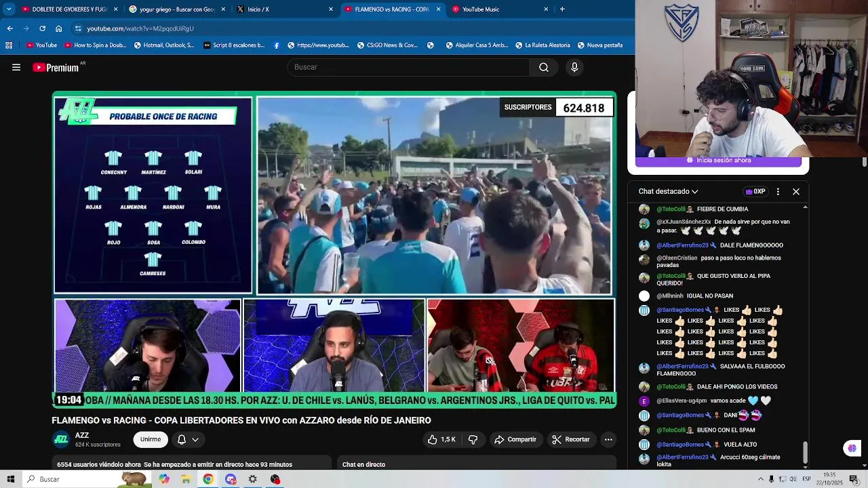Viewport: 868px width, 488px height.
Task: Open Script 8 escalones bookmark
Action: tap(233, 45)
